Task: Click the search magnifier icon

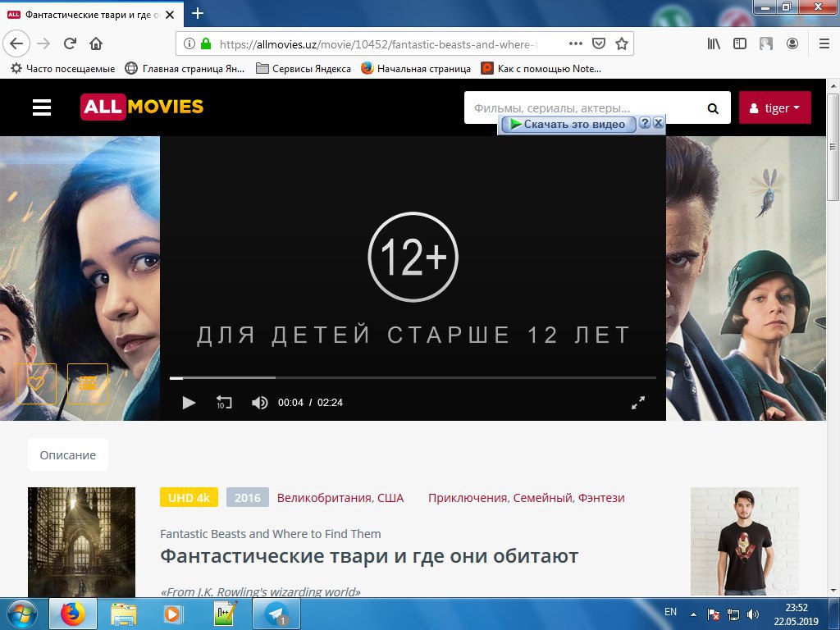Action: [713, 108]
